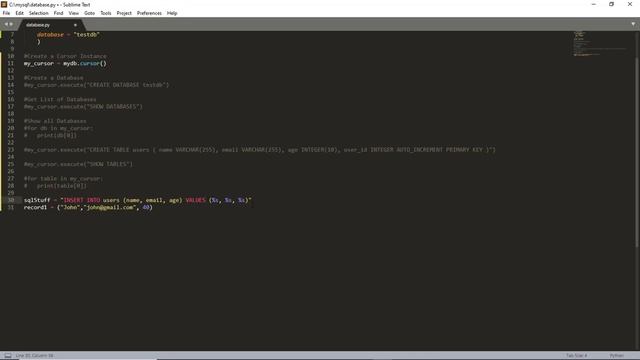640x360 pixels.
Task: Open the Preferences menu
Action: click(x=149, y=13)
